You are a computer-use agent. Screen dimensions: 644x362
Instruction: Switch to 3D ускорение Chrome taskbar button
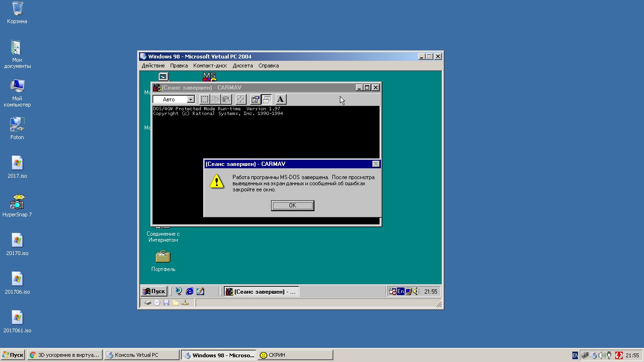click(65, 355)
